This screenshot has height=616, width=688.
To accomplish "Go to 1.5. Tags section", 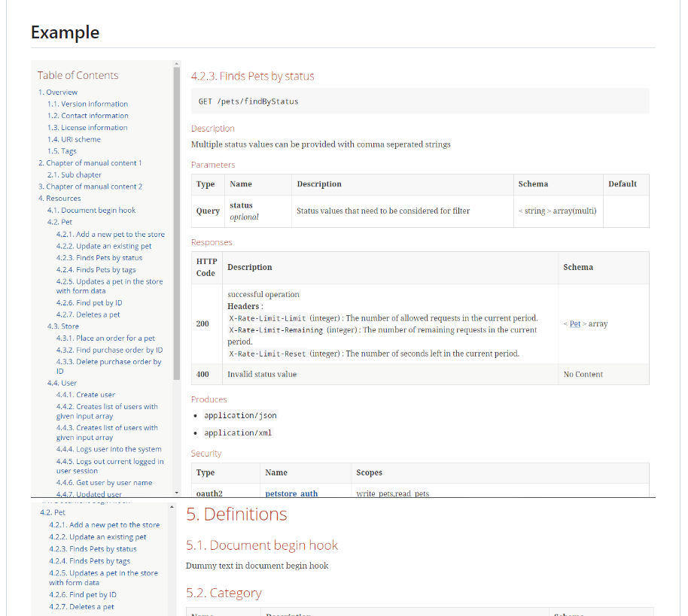I will pos(62,151).
